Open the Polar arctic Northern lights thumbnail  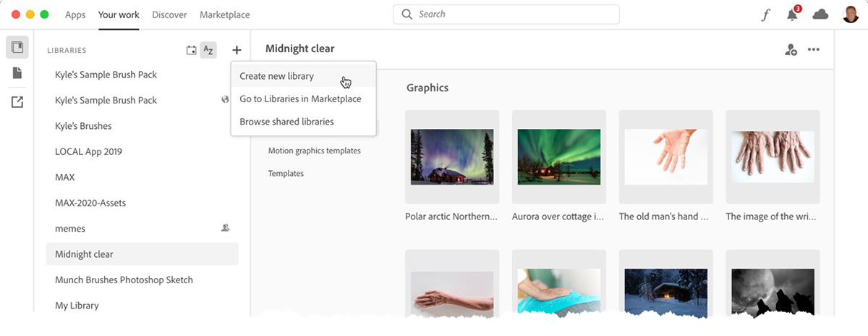click(452, 156)
